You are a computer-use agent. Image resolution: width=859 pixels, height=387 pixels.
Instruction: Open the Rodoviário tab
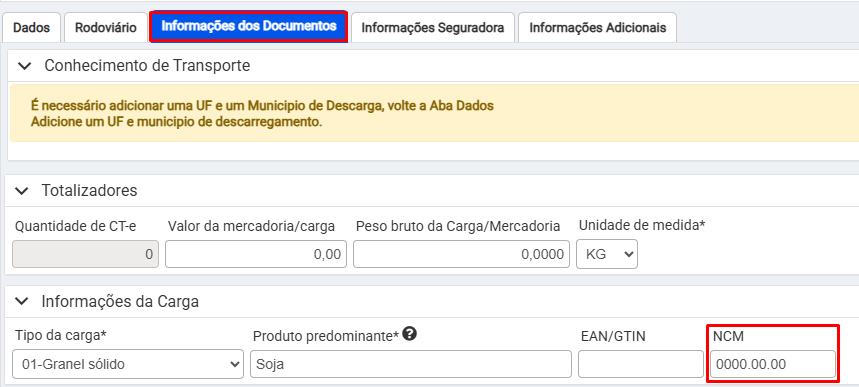106,27
